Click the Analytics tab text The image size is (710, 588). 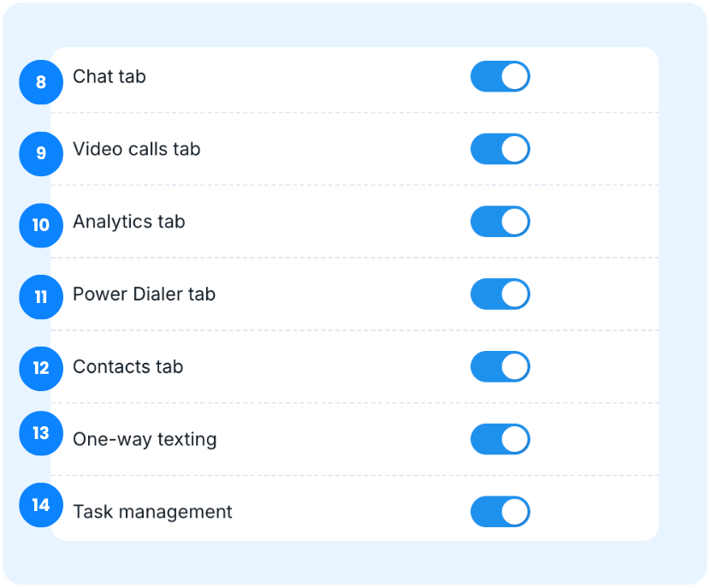coord(129,223)
